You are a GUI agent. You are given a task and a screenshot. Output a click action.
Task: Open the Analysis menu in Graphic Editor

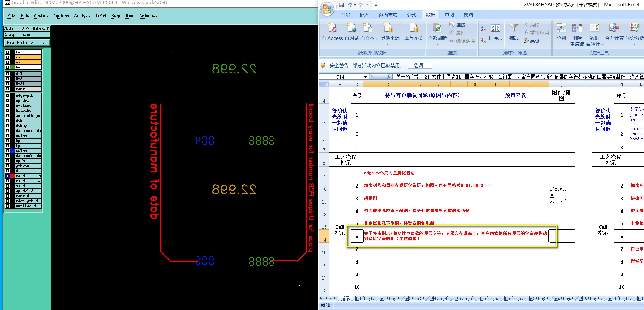[x=82, y=16]
